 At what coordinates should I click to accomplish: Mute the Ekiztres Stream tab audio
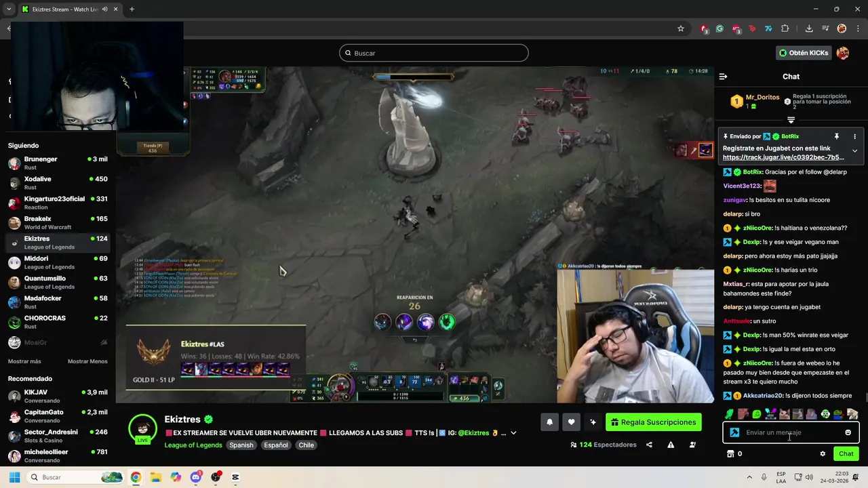click(x=104, y=9)
